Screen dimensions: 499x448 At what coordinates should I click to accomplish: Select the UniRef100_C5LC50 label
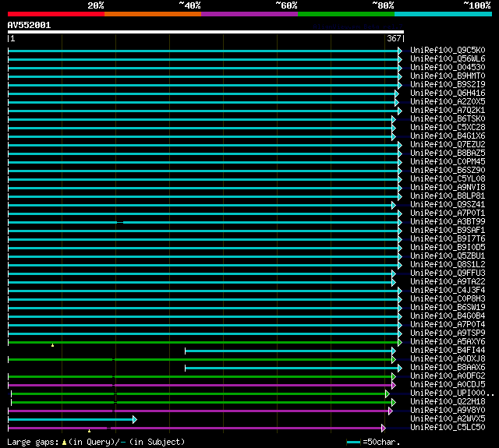pyautogui.click(x=448, y=428)
